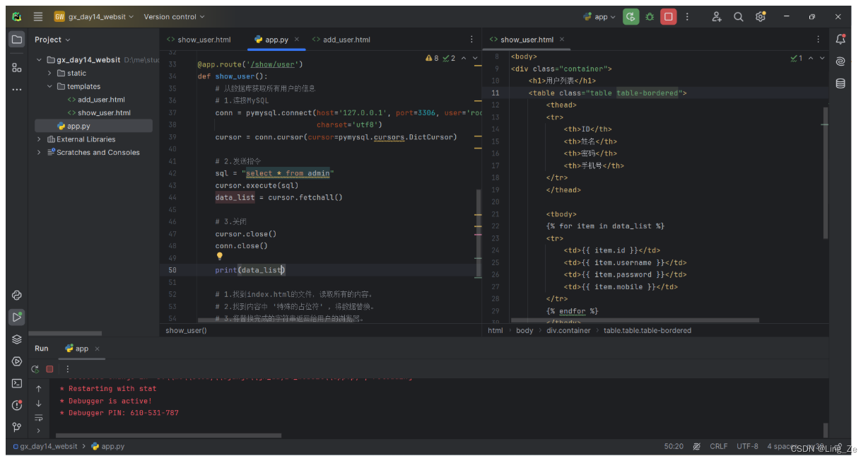
Task: Switch to left show_user.html tab
Action: pyautogui.click(x=199, y=40)
